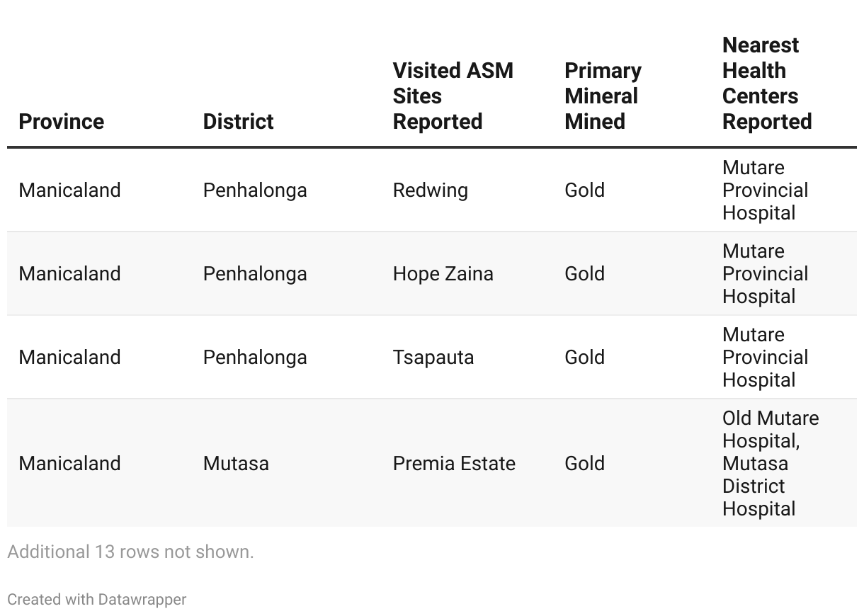Click Penhalonga in the Redwing row

pyautogui.click(x=255, y=190)
